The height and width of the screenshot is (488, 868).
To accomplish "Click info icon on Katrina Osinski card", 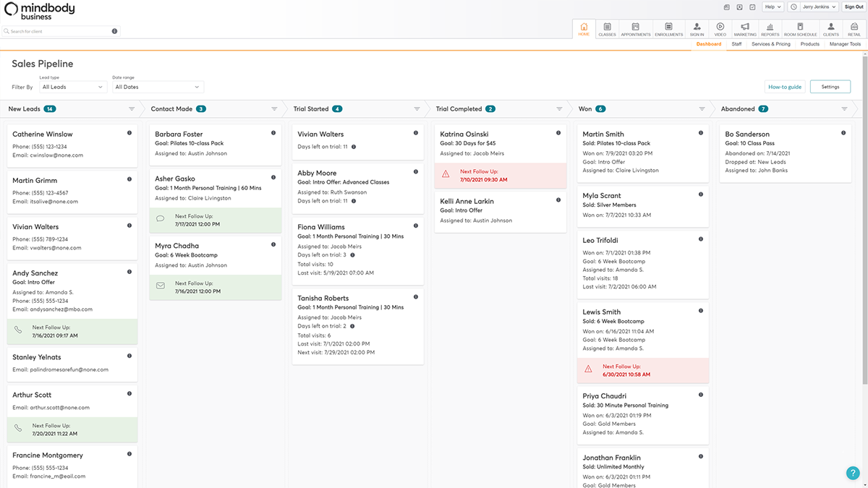I will tap(558, 133).
